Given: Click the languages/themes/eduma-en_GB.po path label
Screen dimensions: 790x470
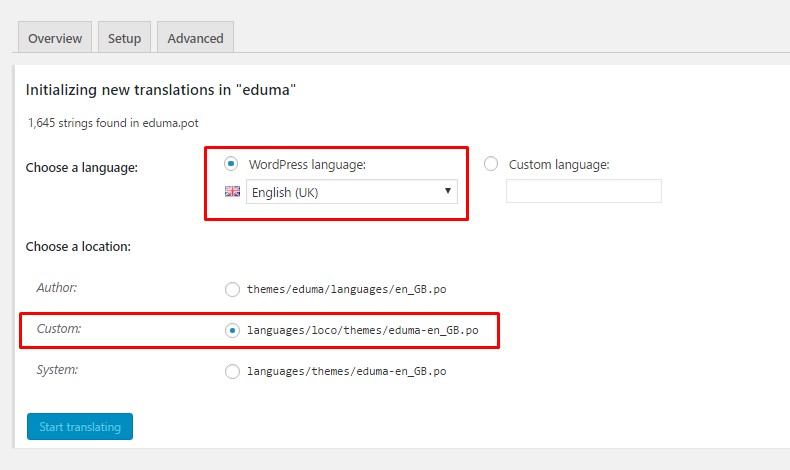Looking at the screenshot, I should [x=346, y=371].
